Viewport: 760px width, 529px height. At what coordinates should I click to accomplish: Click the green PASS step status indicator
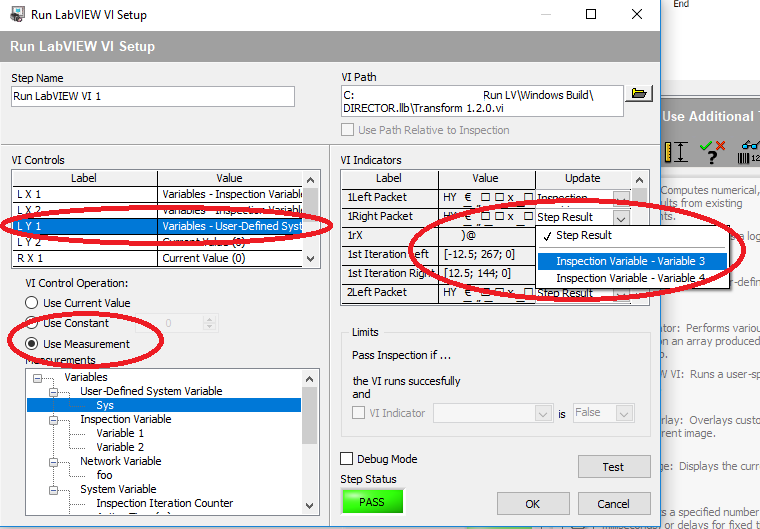(372, 502)
